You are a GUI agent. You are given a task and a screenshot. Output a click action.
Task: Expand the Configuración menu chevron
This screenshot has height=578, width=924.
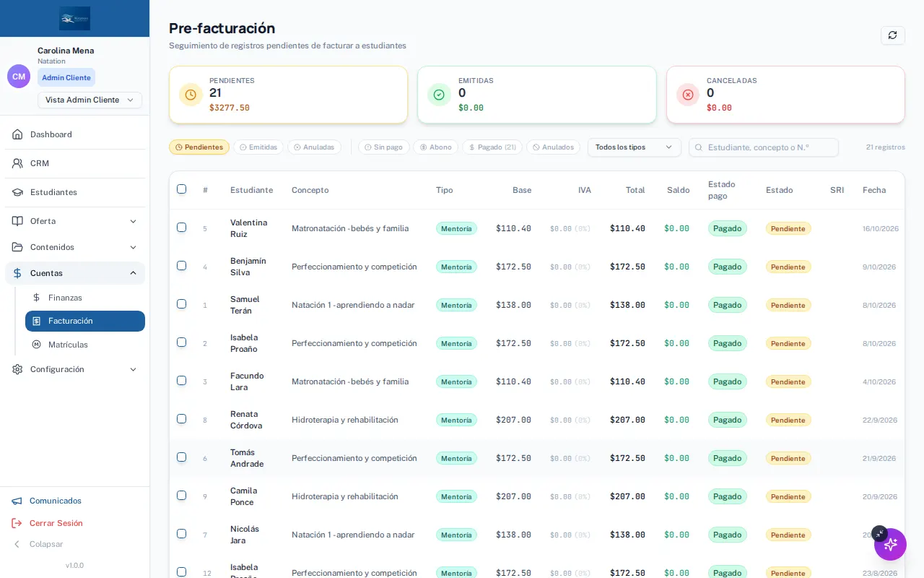(x=133, y=369)
